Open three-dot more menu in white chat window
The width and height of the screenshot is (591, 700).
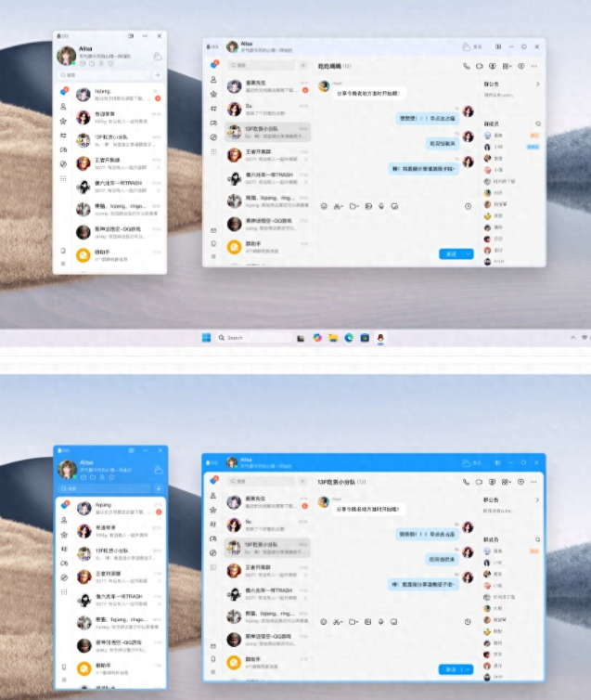(534, 66)
